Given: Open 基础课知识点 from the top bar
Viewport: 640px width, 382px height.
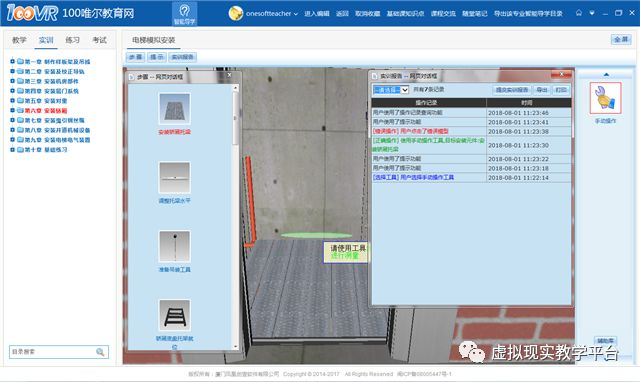Looking at the screenshot, I should point(405,13).
